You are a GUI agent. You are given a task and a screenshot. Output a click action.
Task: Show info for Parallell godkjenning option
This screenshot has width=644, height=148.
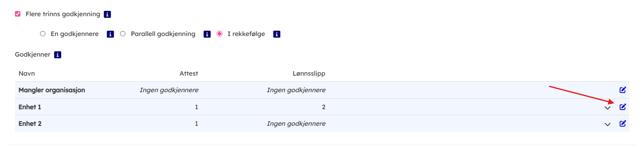tap(207, 34)
